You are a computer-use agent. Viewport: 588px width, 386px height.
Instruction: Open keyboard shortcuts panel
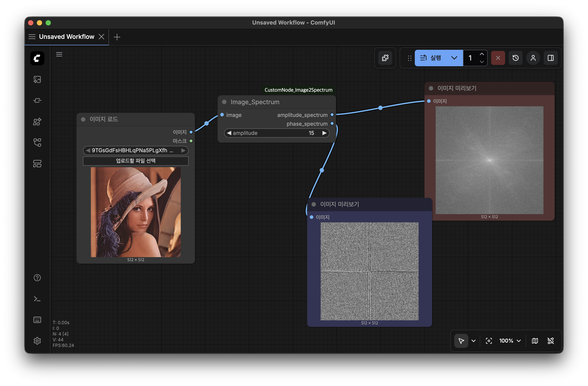pyautogui.click(x=37, y=320)
